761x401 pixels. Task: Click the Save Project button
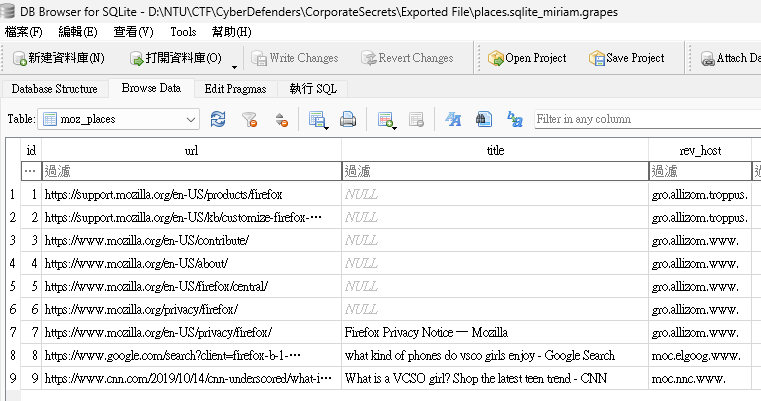[627, 58]
